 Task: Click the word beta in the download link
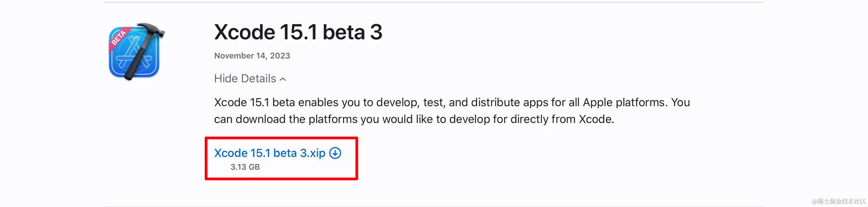coord(285,153)
